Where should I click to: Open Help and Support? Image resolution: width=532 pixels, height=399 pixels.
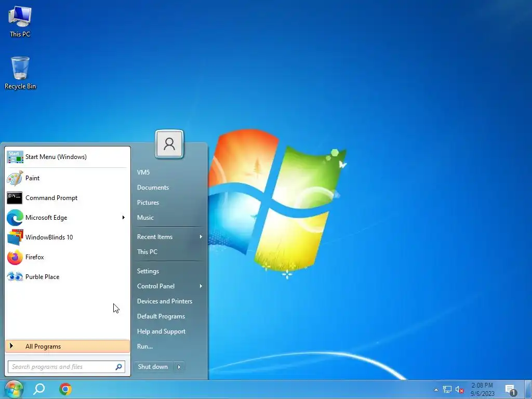pyautogui.click(x=161, y=331)
